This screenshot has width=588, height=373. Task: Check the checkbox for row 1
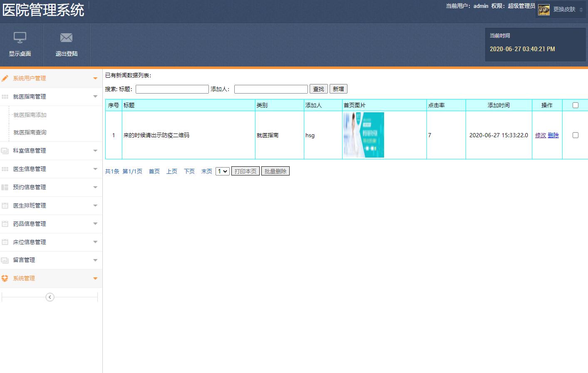[x=575, y=135]
